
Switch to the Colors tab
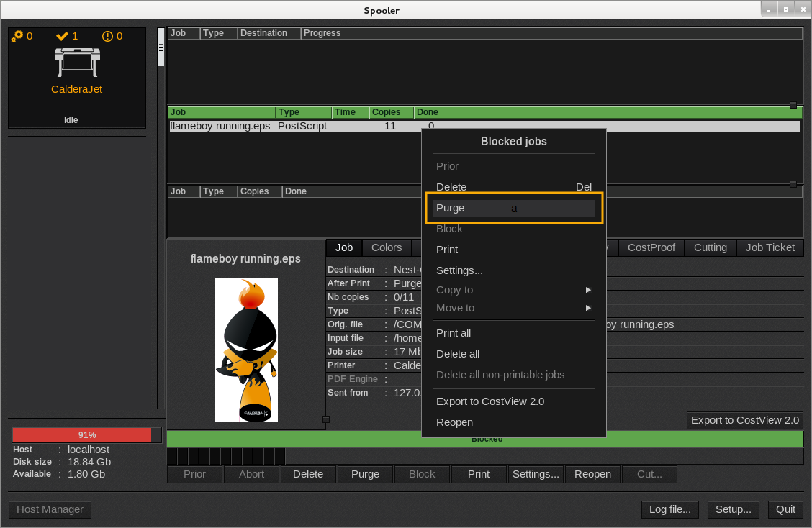click(x=387, y=247)
